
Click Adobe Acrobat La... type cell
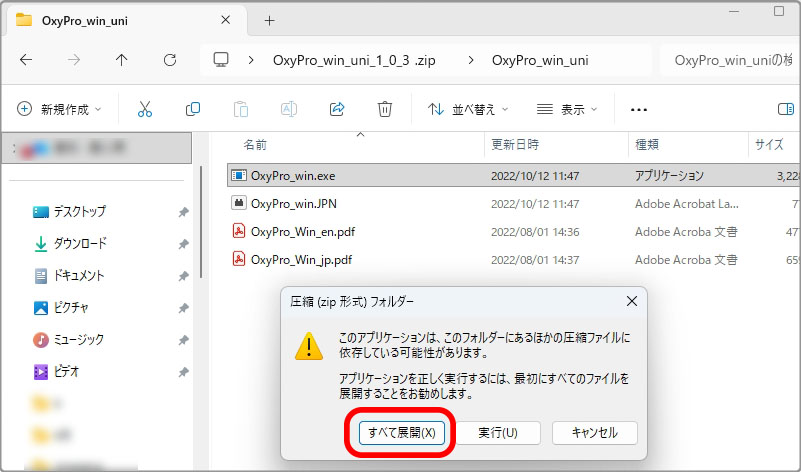[687, 204]
